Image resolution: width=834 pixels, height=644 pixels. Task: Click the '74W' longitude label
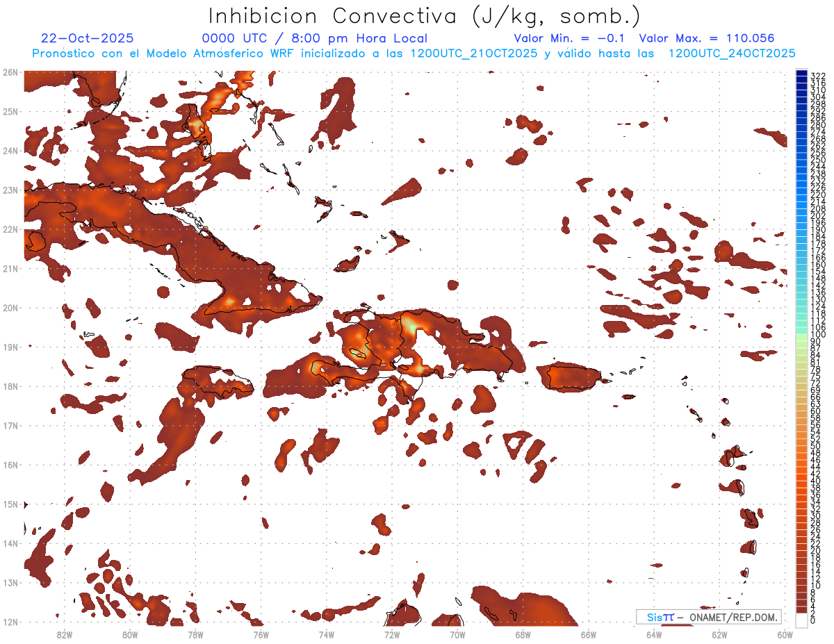(x=327, y=634)
